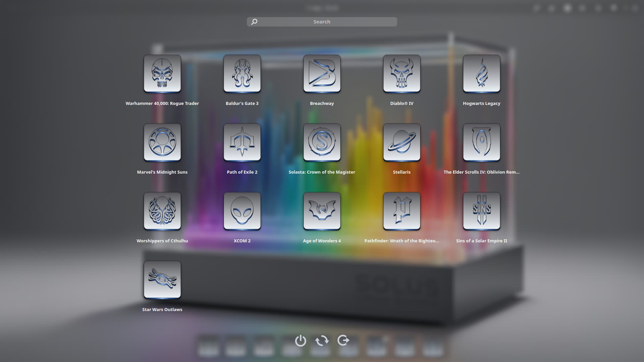Image resolution: width=644 pixels, height=362 pixels.
Task: Focus the Search input field
Action: [x=322, y=22]
